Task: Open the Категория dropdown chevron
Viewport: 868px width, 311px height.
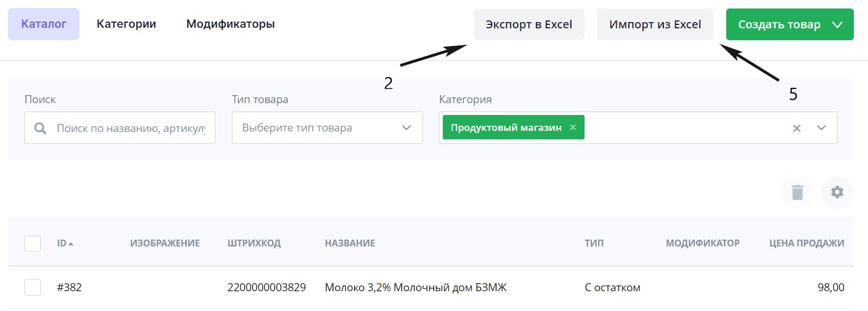Action: [x=822, y=128]
